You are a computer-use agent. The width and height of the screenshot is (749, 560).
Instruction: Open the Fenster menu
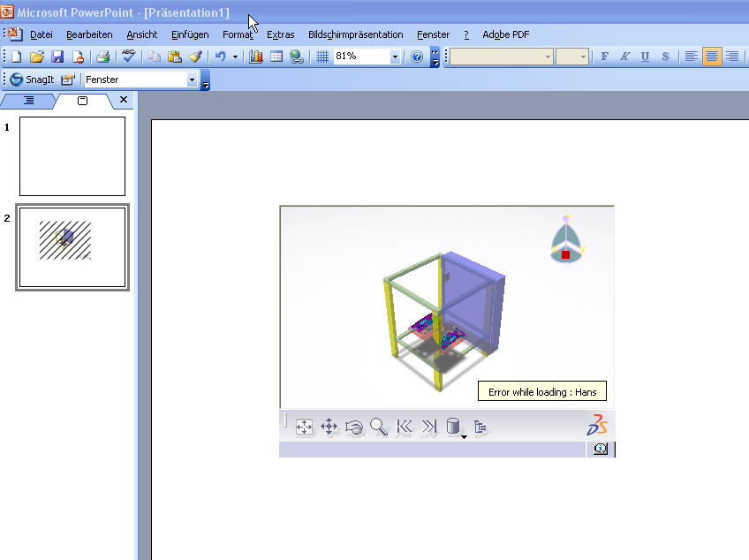click(434, 34)
